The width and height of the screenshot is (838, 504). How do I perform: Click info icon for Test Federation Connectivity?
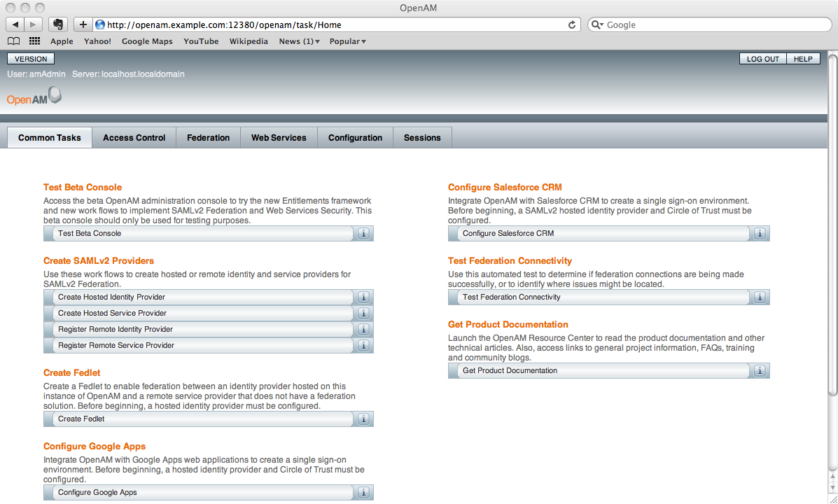(760, 297)
